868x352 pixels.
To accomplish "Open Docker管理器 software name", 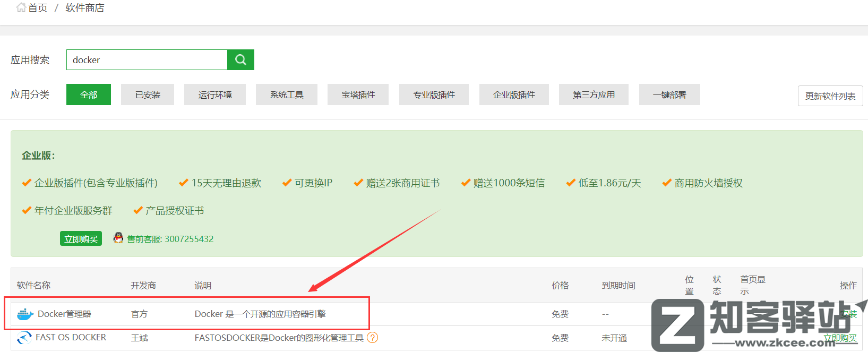I will (64, 314).
